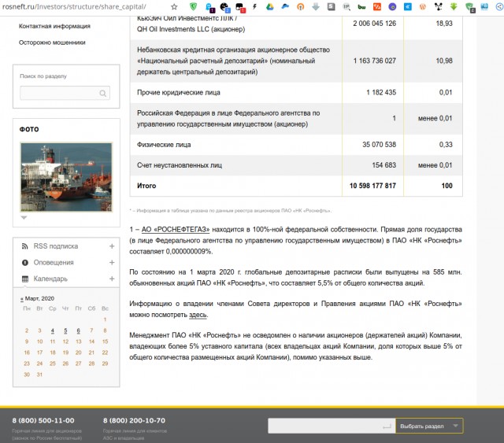The width and height of the screenshot is (504, 443).
Task: Click the lightning bolt extension icon
Action: (x=254, y=6)
